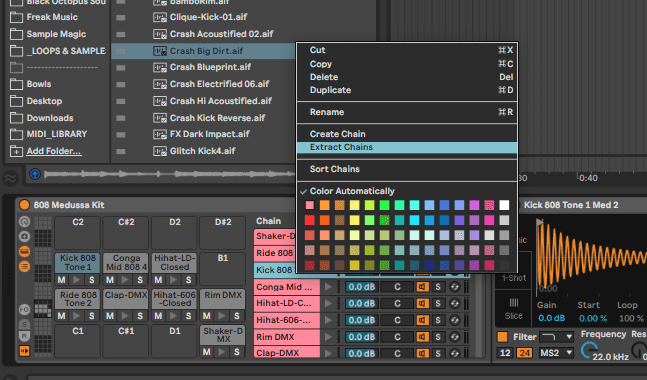The width and height of the screenshot is (647, 380).
Task: Open the Sample Magic folder
Action: [56, 34]
